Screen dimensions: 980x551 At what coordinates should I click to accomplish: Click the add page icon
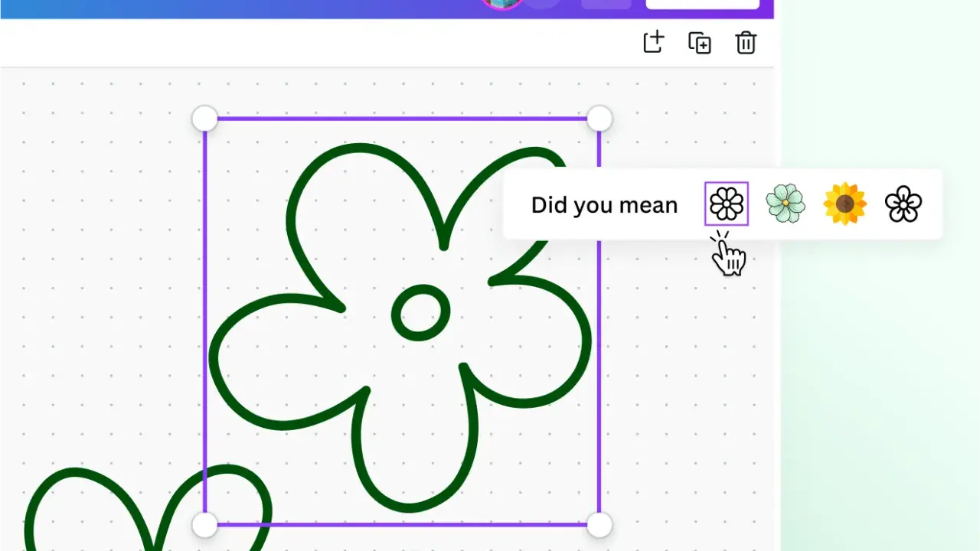pyautogui.click(x=653, y=43)
